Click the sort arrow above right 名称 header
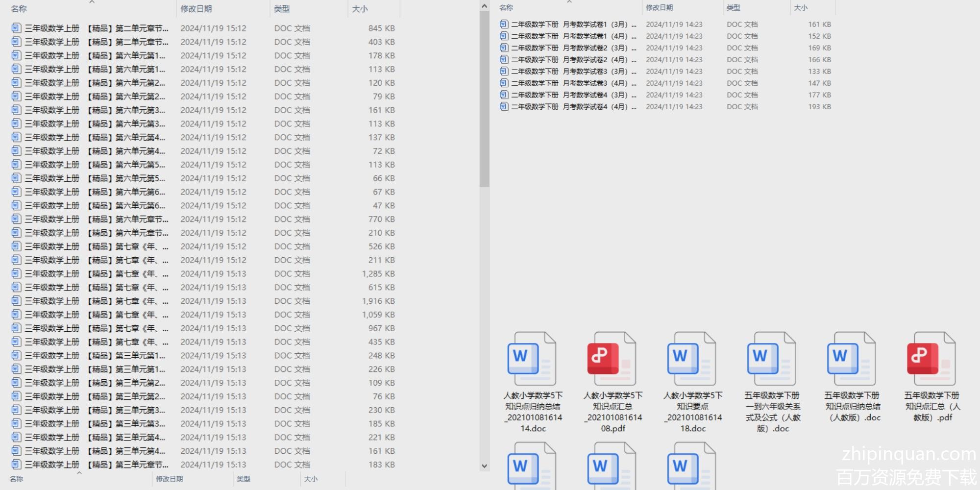The image size is (980, 490). click(x=569, y=2)
